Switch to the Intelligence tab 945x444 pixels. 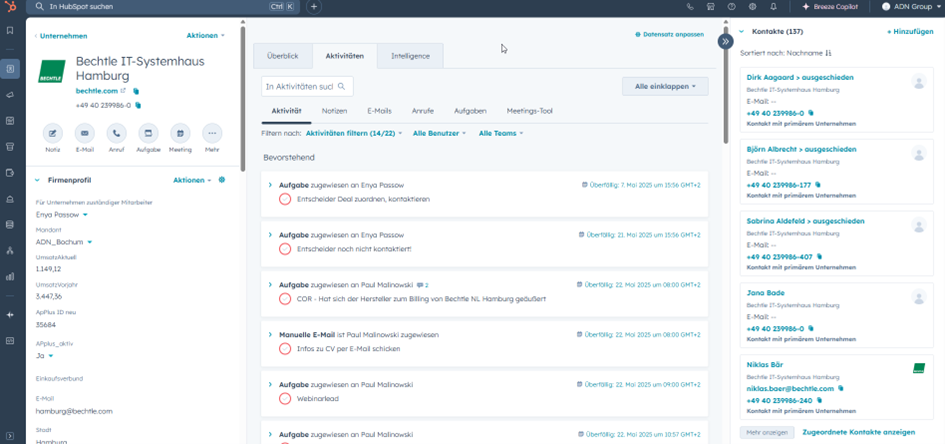coord(410,56)
